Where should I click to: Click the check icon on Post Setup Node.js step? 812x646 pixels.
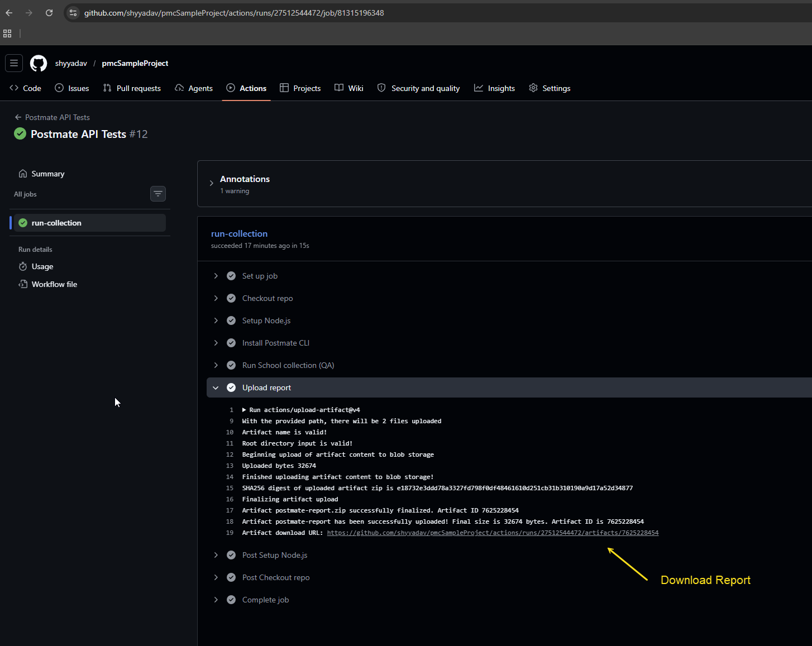pyautogui.click(x=231, y=555)
